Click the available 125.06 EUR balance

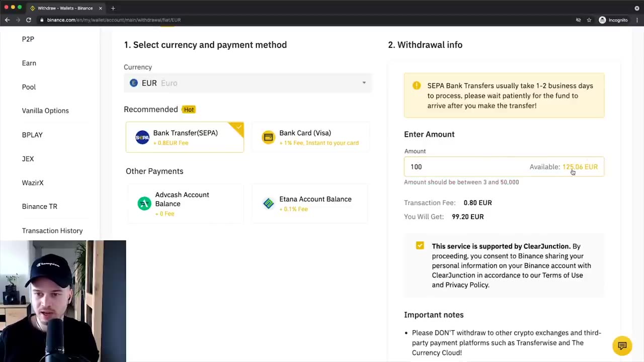580,167
